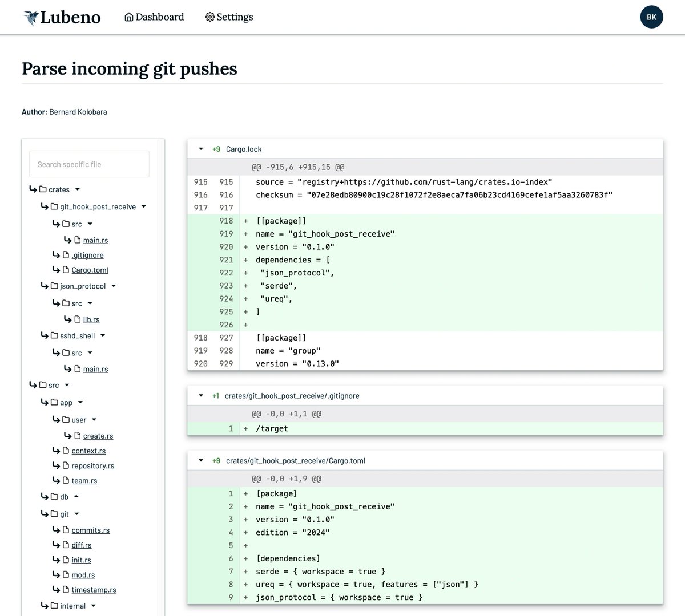Open lib.rs under json_protocol
Screen dimensions: 685x616
tap(91, 319)
